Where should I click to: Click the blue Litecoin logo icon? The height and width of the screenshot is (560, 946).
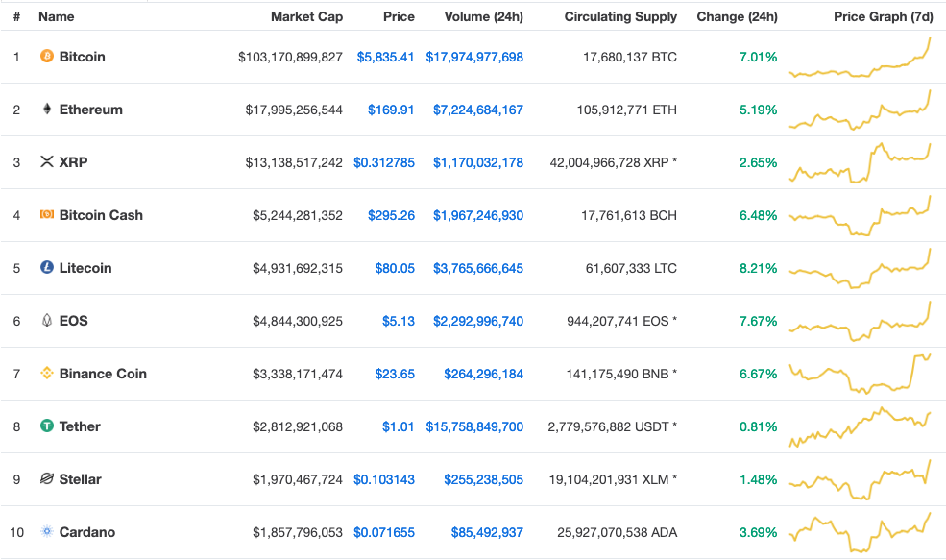click(x=46, y=267)
